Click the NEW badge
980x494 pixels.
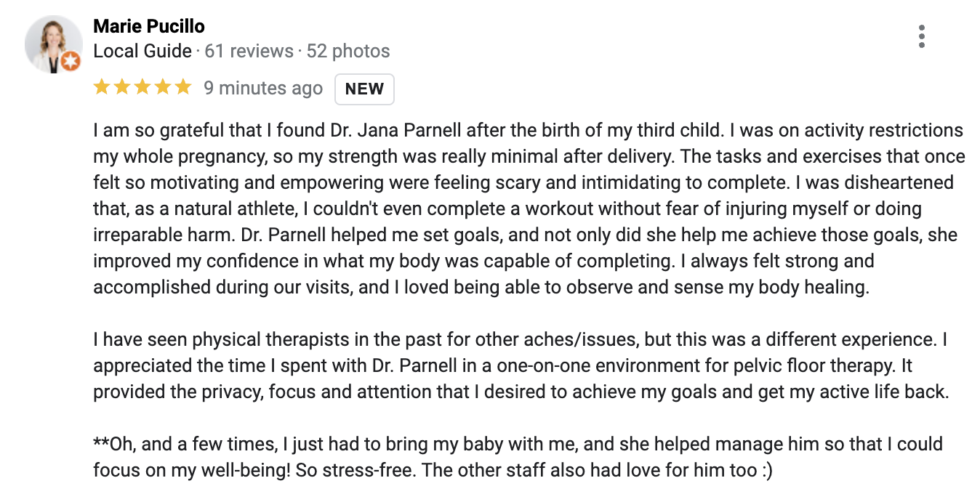(364, 89)
